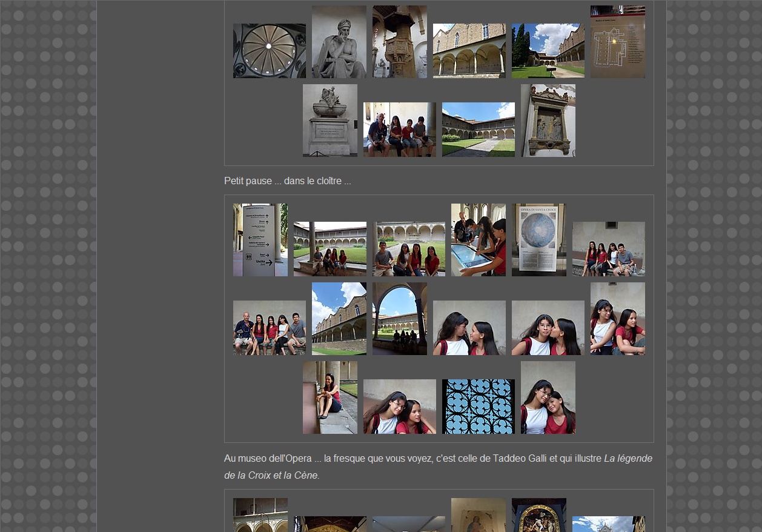View the touchscreen table photo
This screenshot has width=762, height=532.
click(x=478, y=240)
